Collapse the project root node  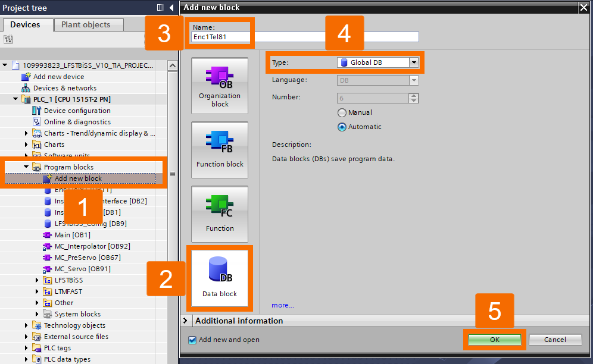tap(5, 65)
